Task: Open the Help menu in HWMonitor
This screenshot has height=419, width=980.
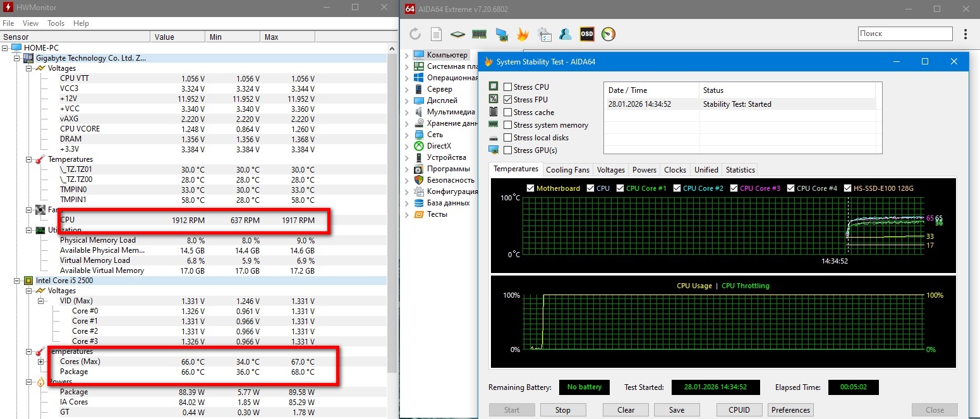Action: click(81, 23)
